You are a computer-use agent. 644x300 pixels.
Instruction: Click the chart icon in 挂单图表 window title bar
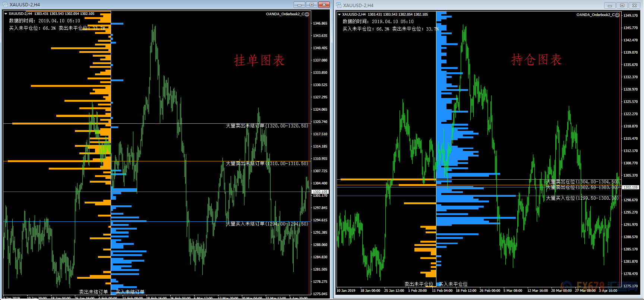pyautogui.click(x=6, y=4)
